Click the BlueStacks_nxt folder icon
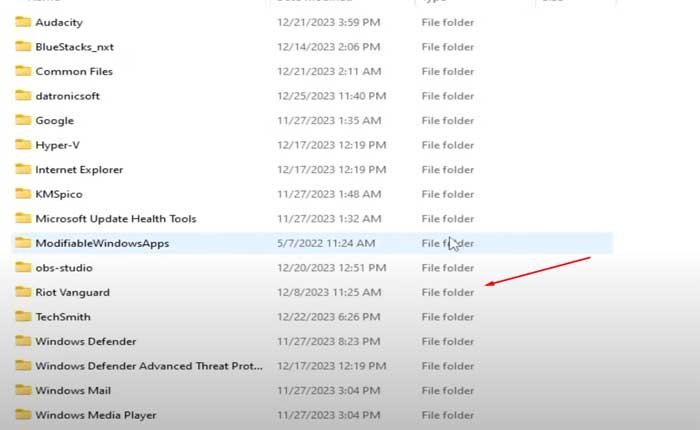This screenshot has width=700, height=430. tap(23, 46)
